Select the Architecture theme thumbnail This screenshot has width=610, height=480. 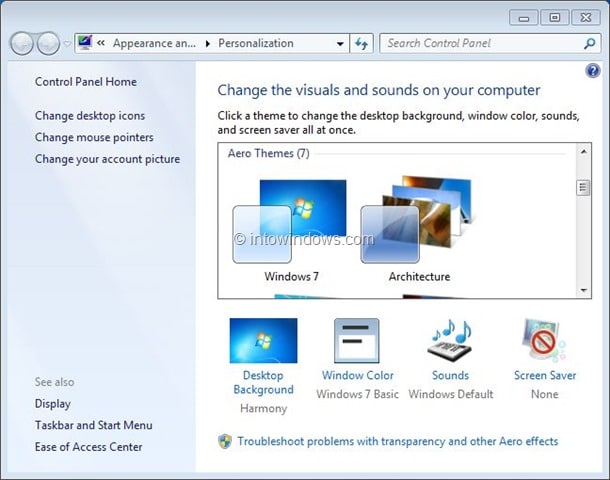tap(416, 219)
